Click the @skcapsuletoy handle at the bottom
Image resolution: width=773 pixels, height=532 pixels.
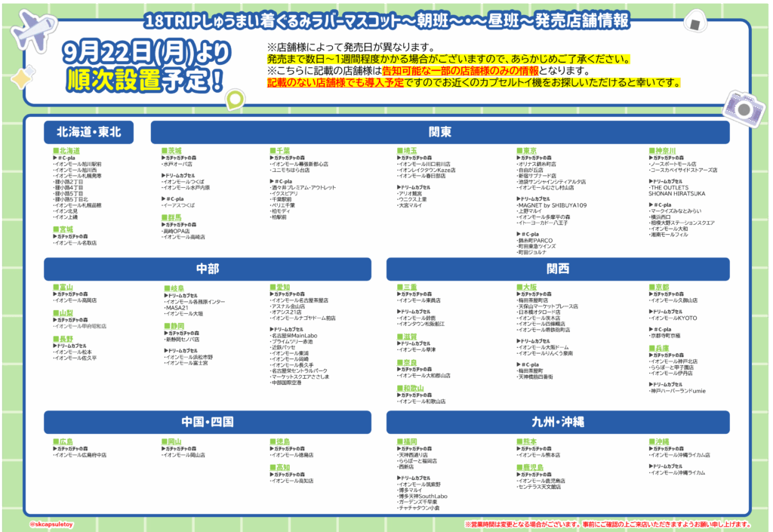coord(50,524)
